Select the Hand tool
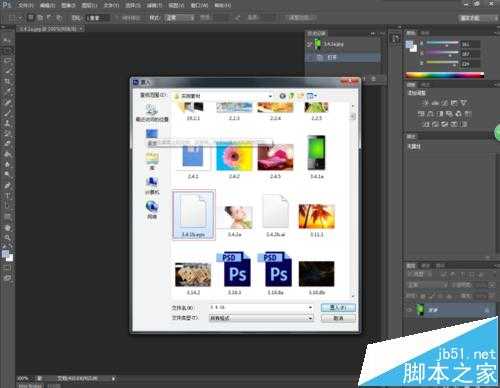The image size is (500, 388). [x=7, y=228]
